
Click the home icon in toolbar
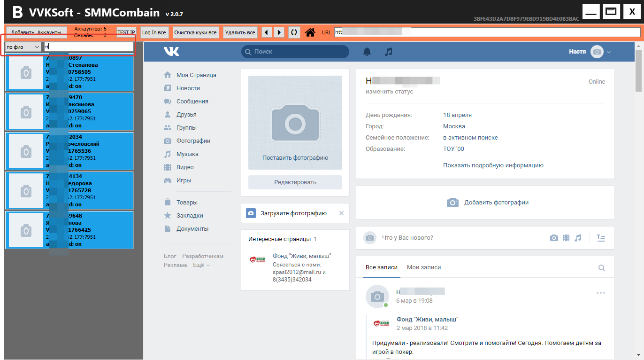coord(310,32)
